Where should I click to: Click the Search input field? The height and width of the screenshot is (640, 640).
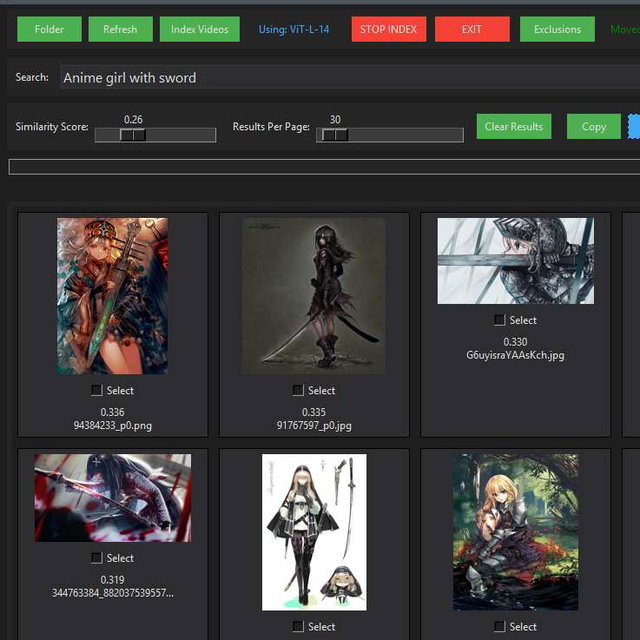(350, 78)
